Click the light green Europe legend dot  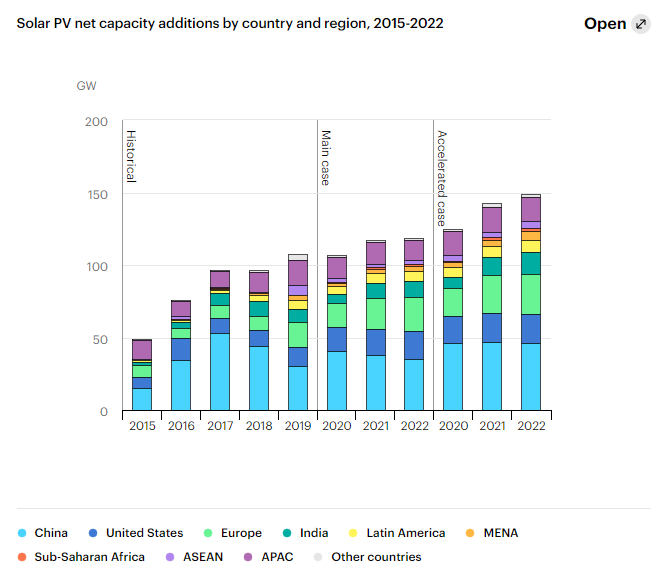208,533
